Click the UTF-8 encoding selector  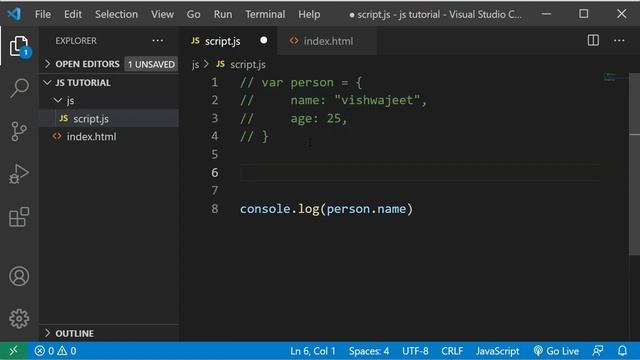[x=415, y=351]
